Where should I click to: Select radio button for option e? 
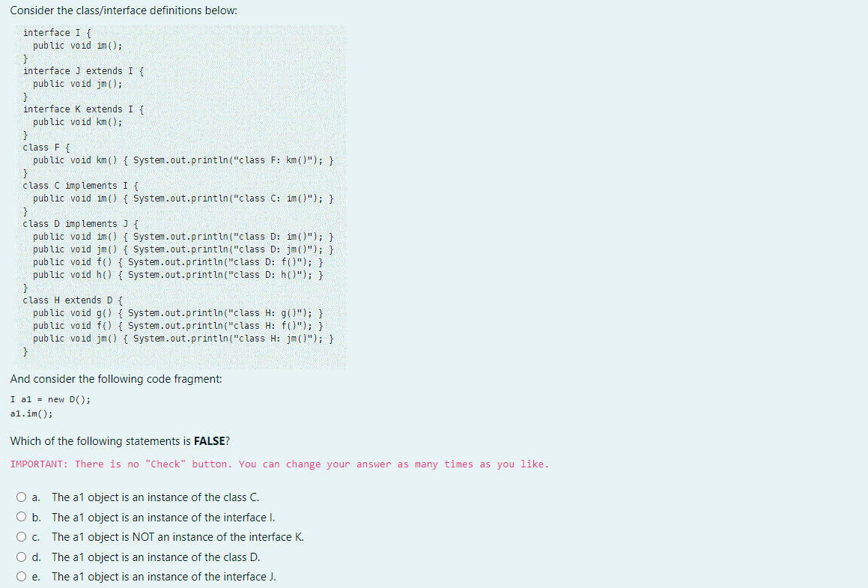pos(22,576)
